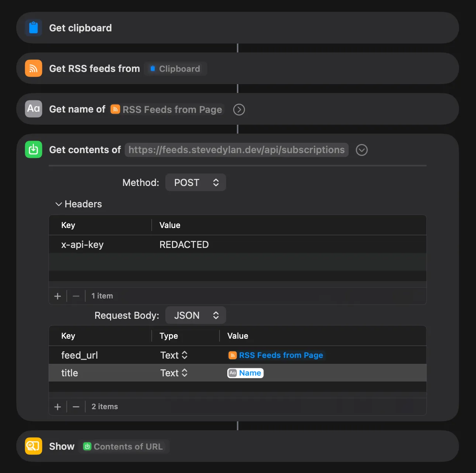This screenshot has width=476, height=473.
Task: Click the yellow Show action icon
Action: click(x=34, y=446)
